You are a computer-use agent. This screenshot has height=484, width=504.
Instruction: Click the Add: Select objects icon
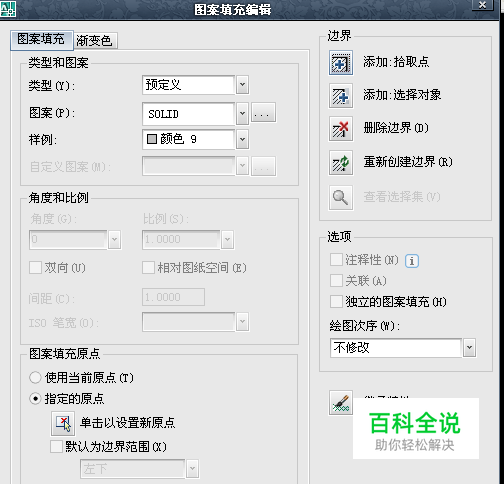click(341, 96)
